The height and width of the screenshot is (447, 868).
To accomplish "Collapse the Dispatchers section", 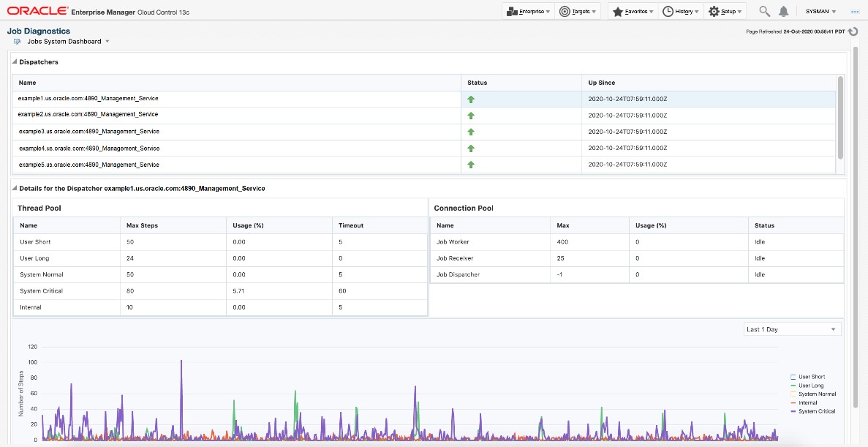I will click(x=15, y=62).
